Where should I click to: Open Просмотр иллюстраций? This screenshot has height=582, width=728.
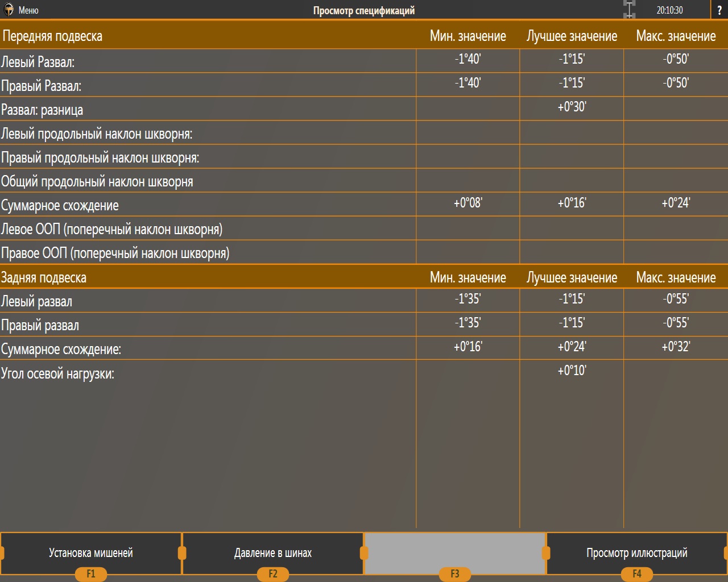tap(636, 553)
